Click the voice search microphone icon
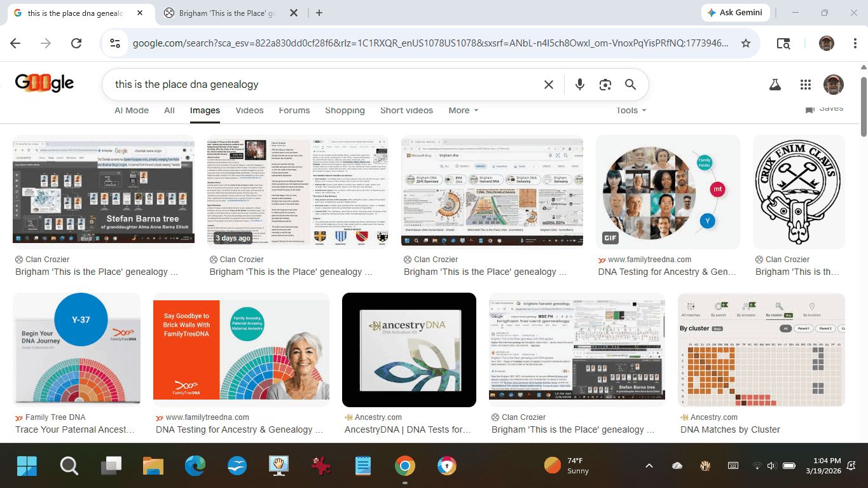Screen dimensions: 868x488 coord(579,85)
